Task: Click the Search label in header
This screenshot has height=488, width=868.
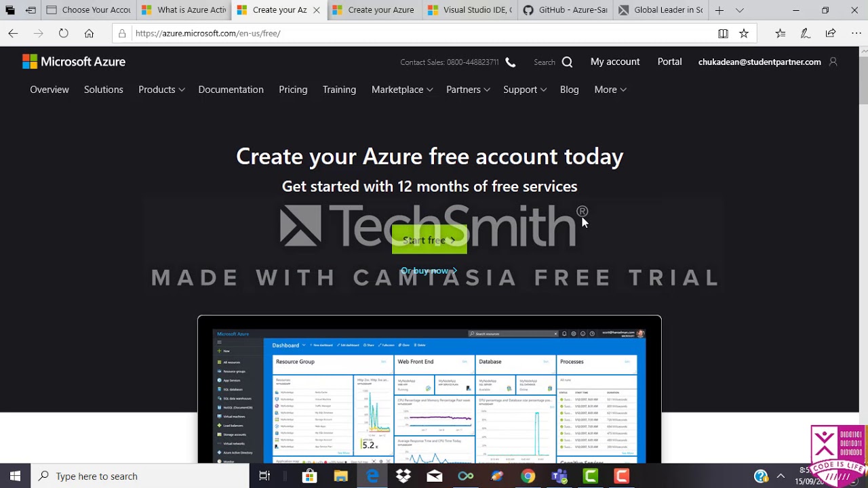Action: point(545,62)
